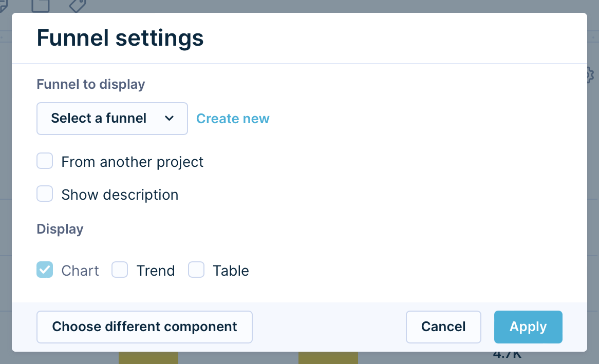Image resolution: width=599 pixels, height=364 pixels.
Task: Click the blank page icon at top
Action: coord(41,5)
